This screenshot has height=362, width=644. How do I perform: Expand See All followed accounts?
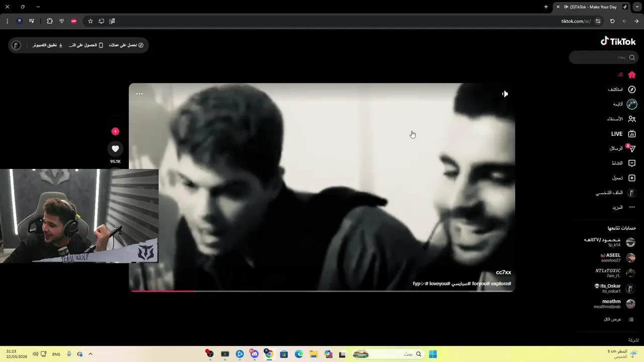tap(619, 319)
